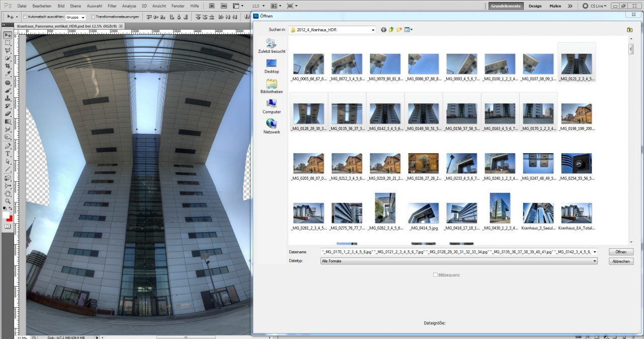Select the Eyedropper tool
The height and width of the screenshot is (339, 644).
[x=8, y=74]
